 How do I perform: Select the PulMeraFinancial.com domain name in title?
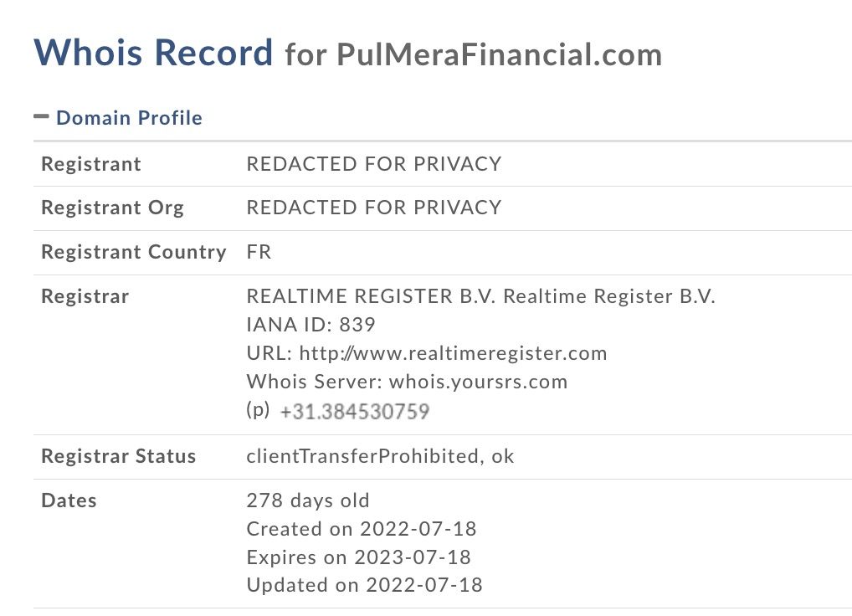click(500, 54)
